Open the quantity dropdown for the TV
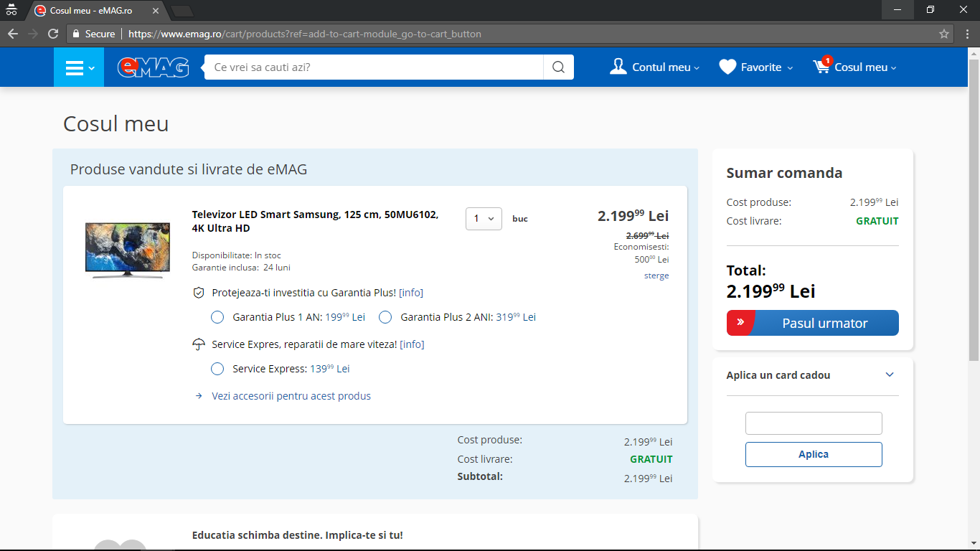Viewport: 980px width, 551px height. [484, 219]
